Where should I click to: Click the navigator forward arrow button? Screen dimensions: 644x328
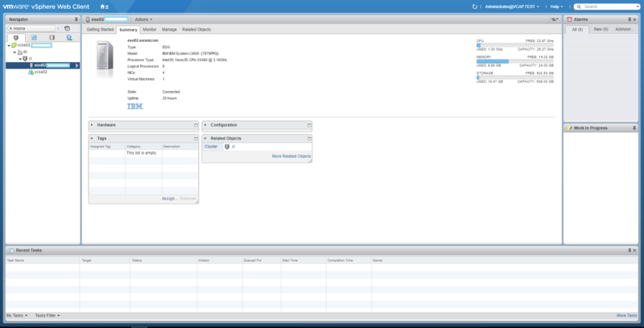point(58,28)
